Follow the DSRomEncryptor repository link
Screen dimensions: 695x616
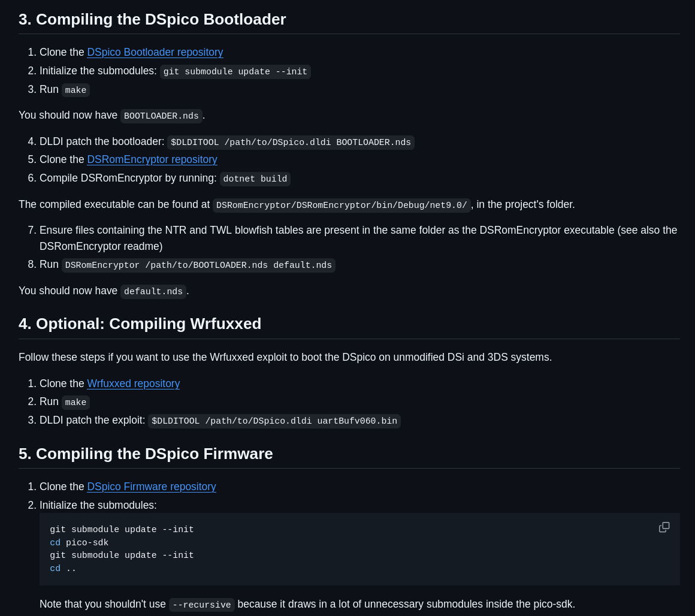(152, 159)
